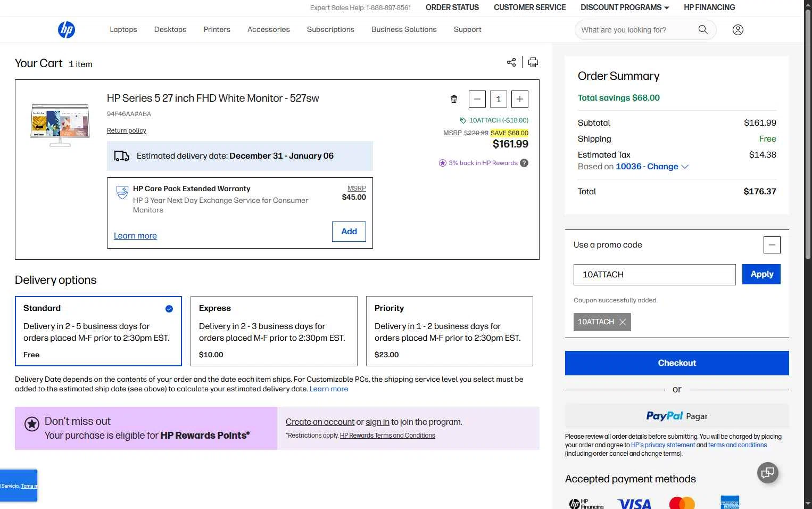
Task: Click the American Express logo
Action: tap(730, 503)
